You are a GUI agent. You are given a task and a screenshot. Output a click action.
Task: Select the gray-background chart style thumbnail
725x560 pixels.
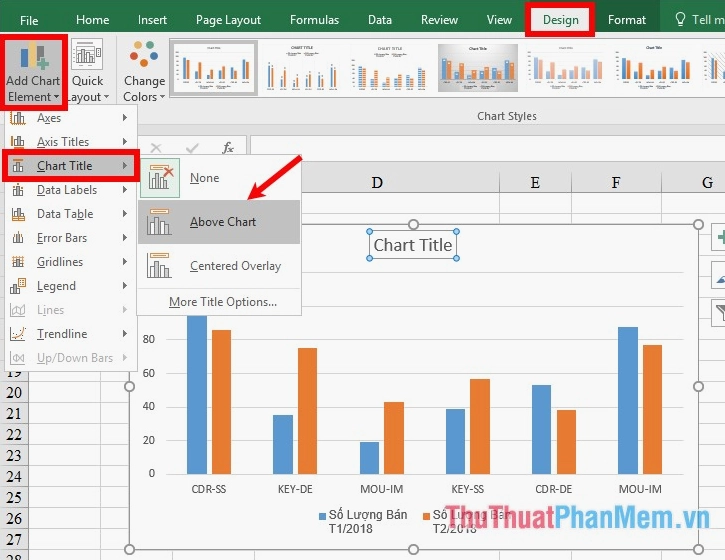(478, 68)
